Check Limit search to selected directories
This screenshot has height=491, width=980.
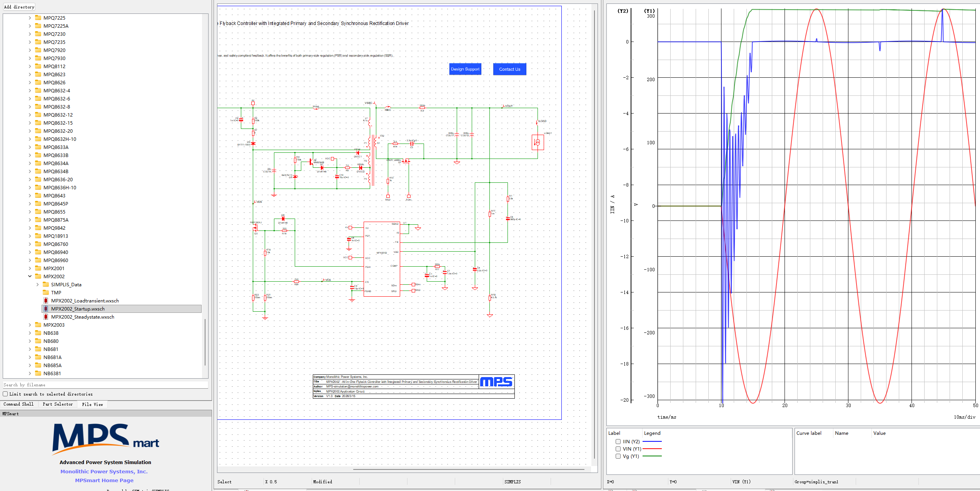point(5,394)
